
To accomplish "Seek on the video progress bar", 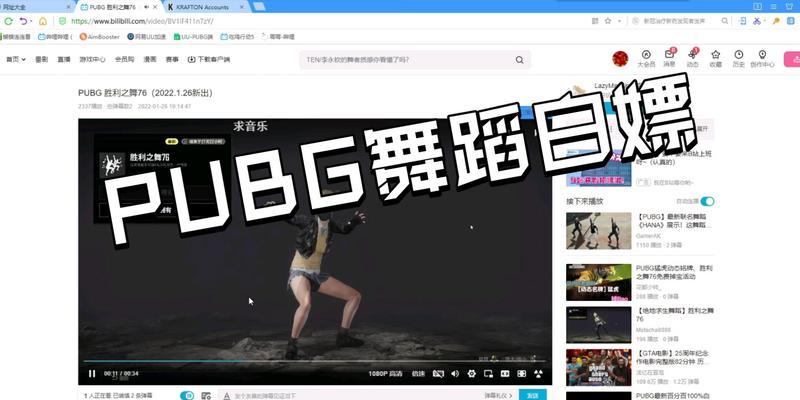I will [314, 361].
